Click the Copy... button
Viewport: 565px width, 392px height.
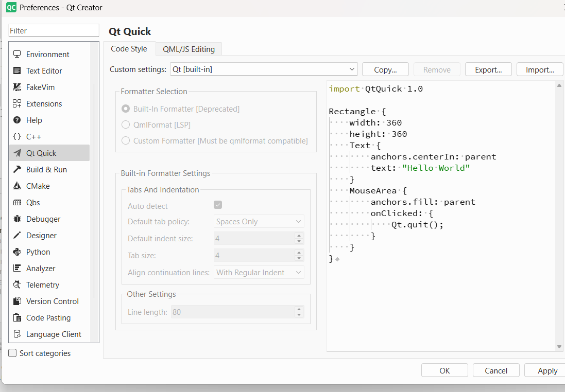[x=385, y=69]
